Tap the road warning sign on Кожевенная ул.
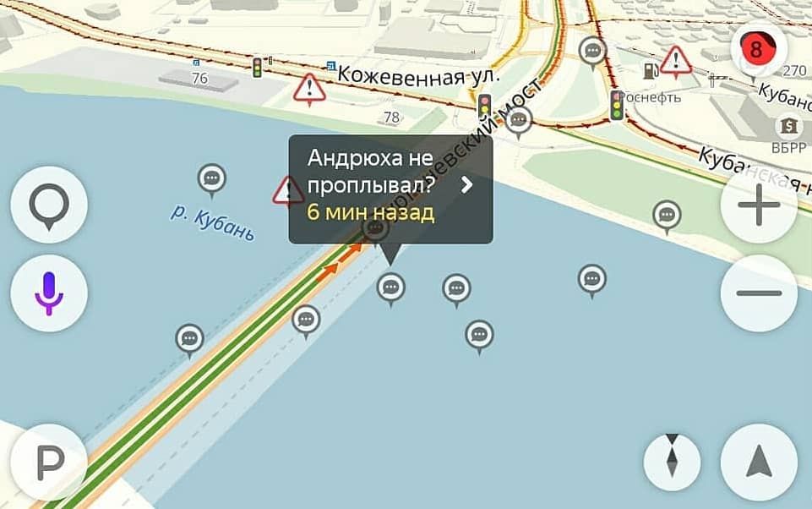 click(x=309, y=88)
